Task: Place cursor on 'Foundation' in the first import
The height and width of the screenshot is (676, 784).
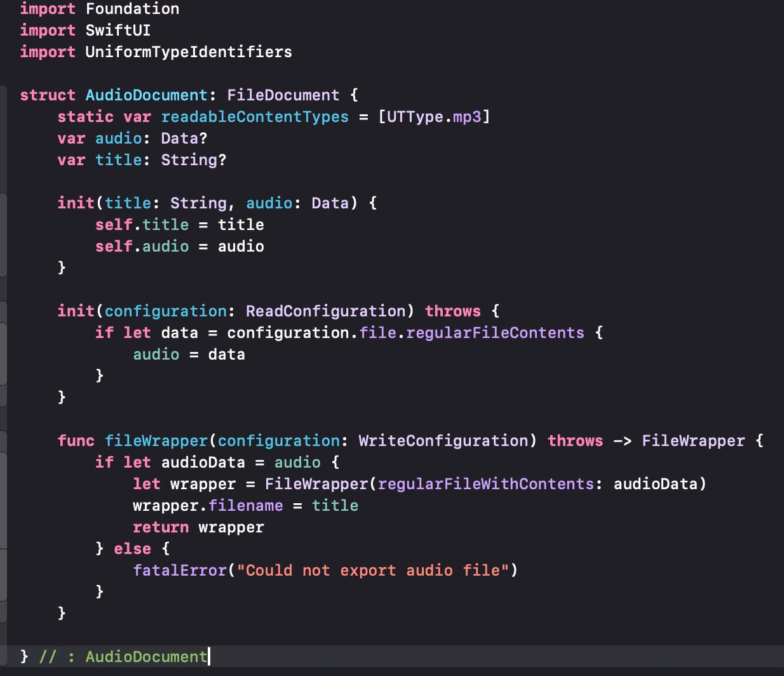Action: [x=132, y=9]
